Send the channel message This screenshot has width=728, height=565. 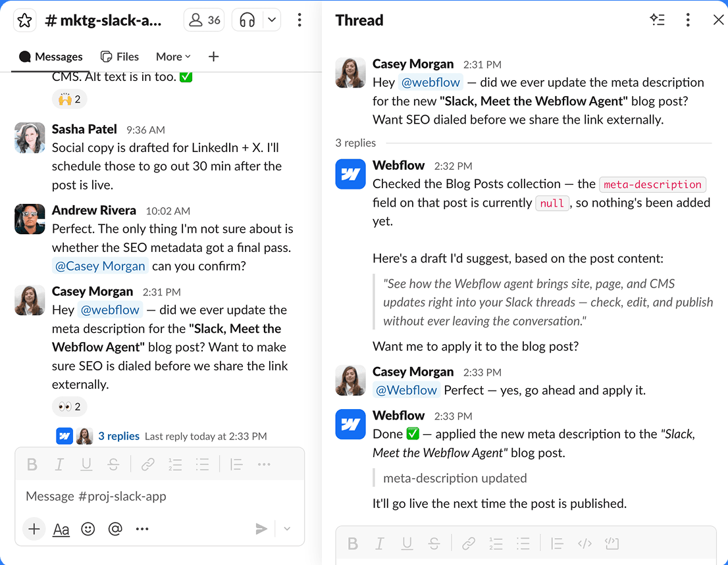coord(261,529)
